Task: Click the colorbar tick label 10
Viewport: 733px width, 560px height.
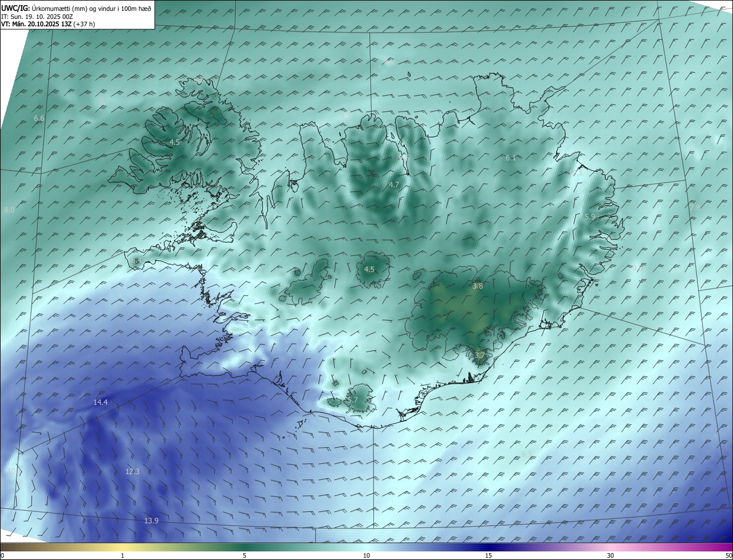Action: (366, 555)
